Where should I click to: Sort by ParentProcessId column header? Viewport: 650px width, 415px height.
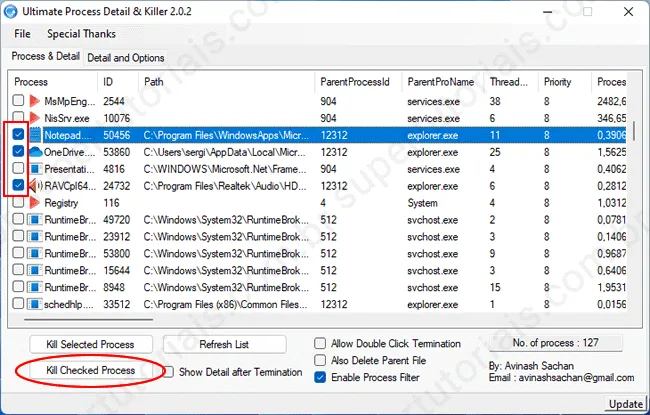point(359,82)
